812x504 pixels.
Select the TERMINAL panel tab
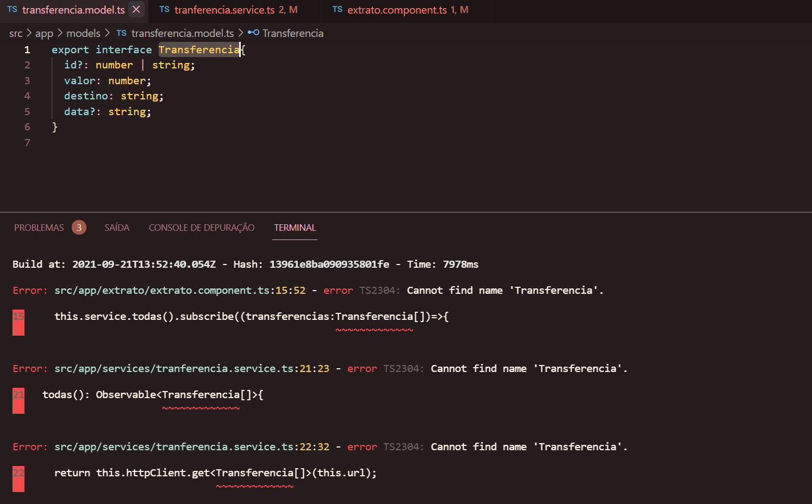click(x=295, y=228)
